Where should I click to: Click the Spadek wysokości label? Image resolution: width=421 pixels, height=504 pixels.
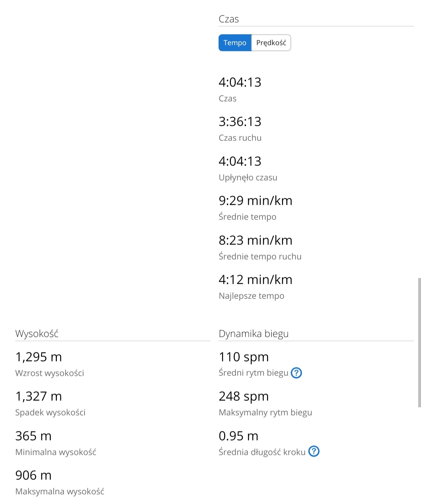point(50,412)
